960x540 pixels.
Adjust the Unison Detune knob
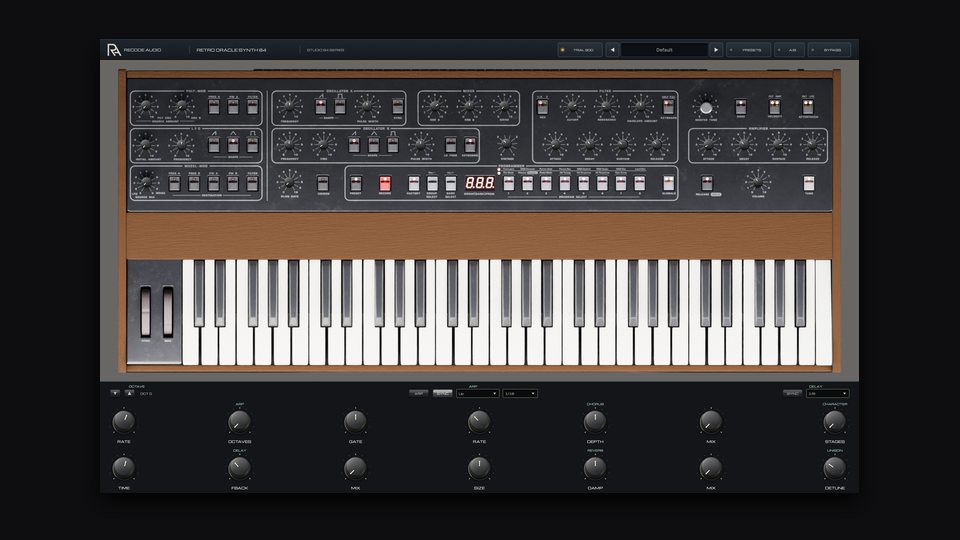click(834, 468)
